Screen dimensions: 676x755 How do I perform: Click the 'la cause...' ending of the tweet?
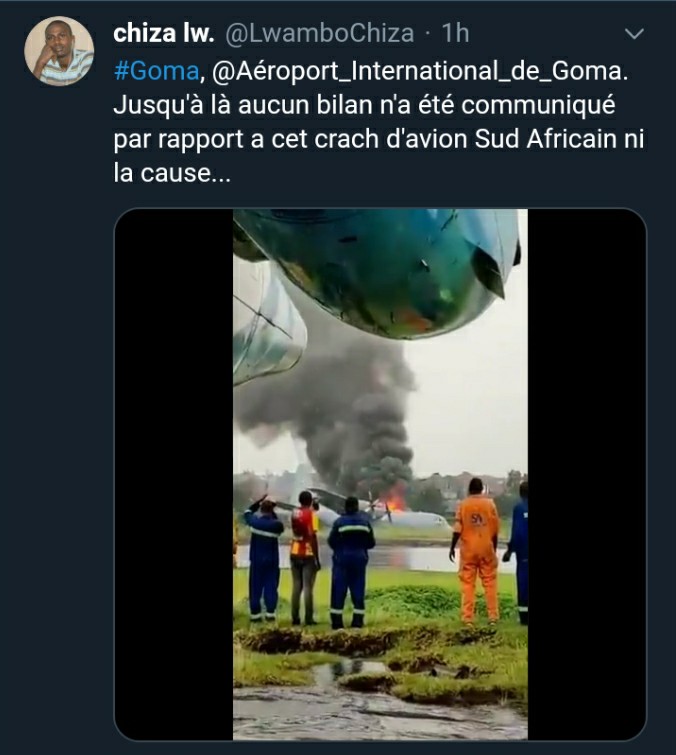172,173
